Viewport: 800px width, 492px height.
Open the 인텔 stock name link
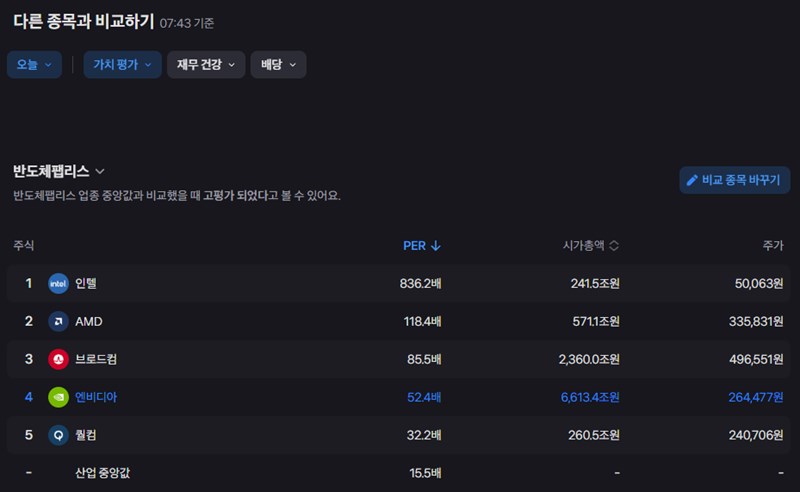click(x=86, y=283)
